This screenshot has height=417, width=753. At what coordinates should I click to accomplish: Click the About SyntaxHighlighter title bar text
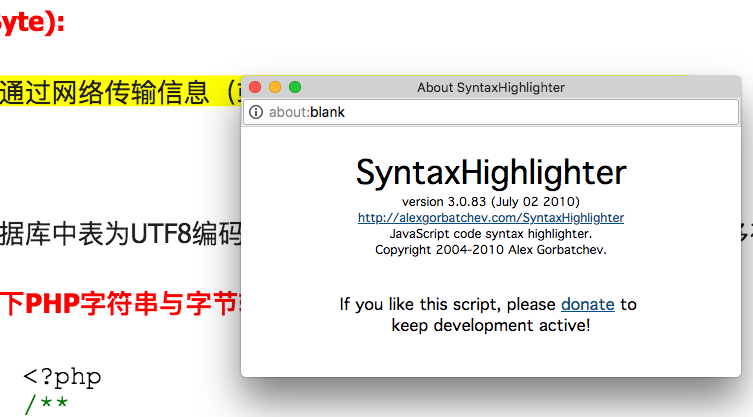tap(490, 87)
